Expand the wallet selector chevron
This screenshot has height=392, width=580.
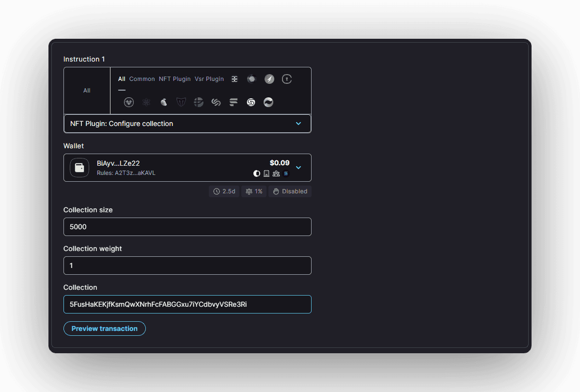tap(298, 168)
